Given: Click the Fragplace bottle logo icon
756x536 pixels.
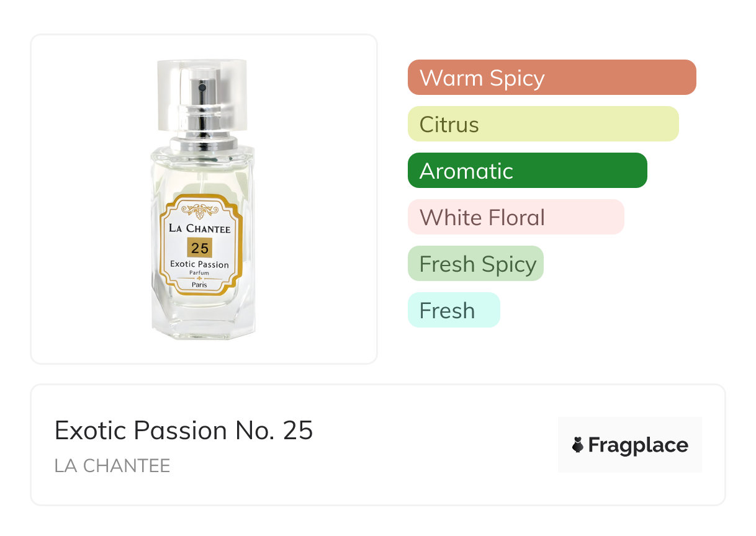Looking at the screenshot, I should (x=578, y=445).
